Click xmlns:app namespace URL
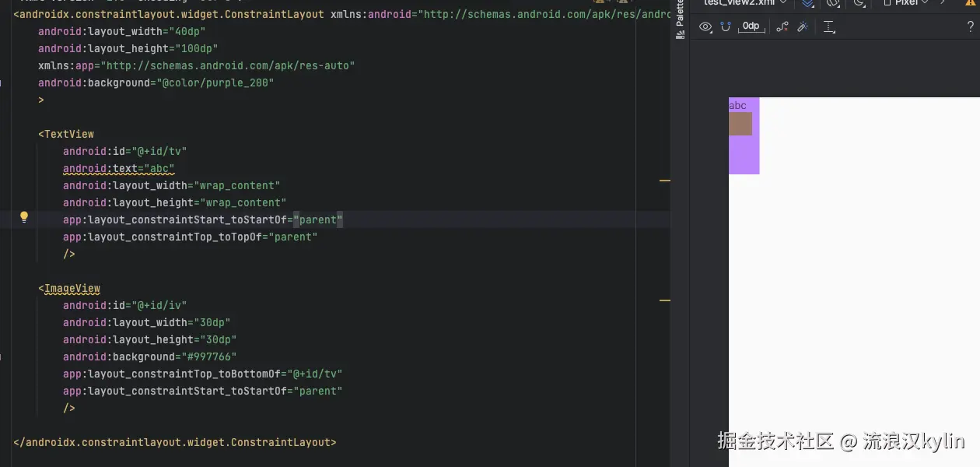980x467 pixels. pyautogui.click(x=227, y=65)
